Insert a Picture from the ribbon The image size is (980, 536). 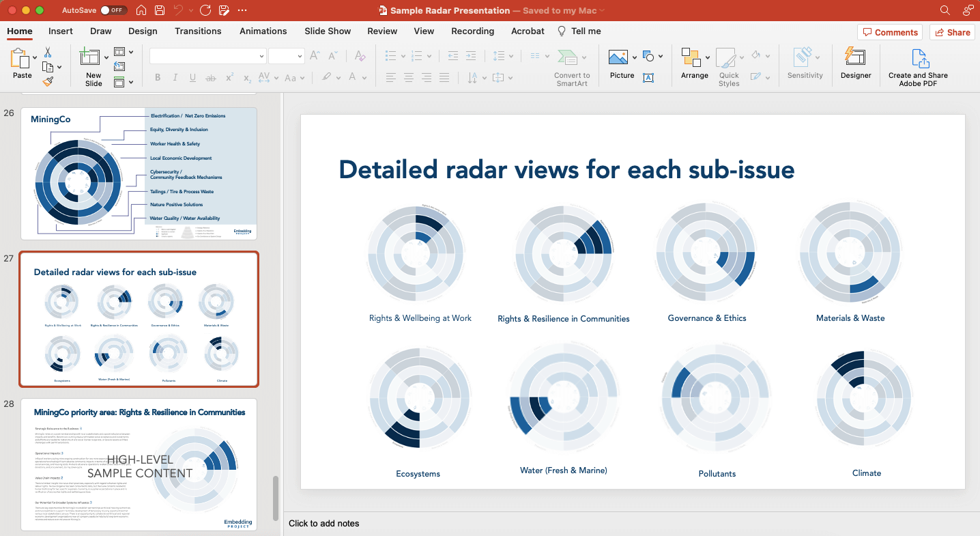point(620,65)
